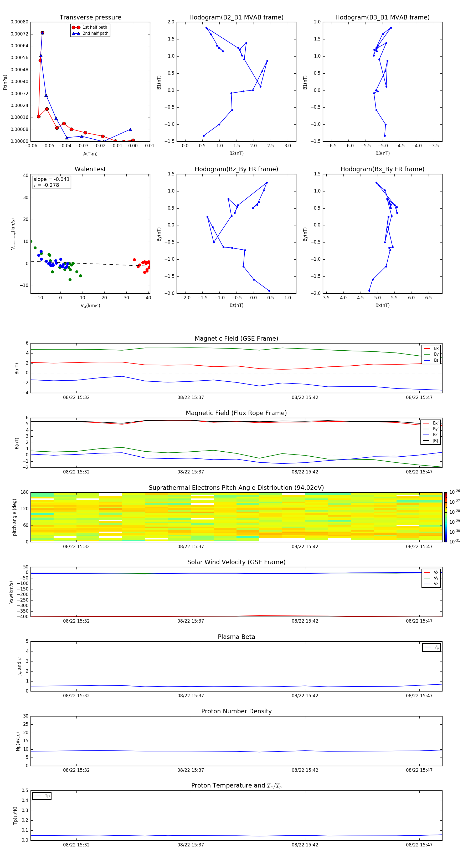The image size is (473, 868).
Task: Click the 'Hodogram(B3_B1 MVAB frame)' title
Action: pos(382,18)
